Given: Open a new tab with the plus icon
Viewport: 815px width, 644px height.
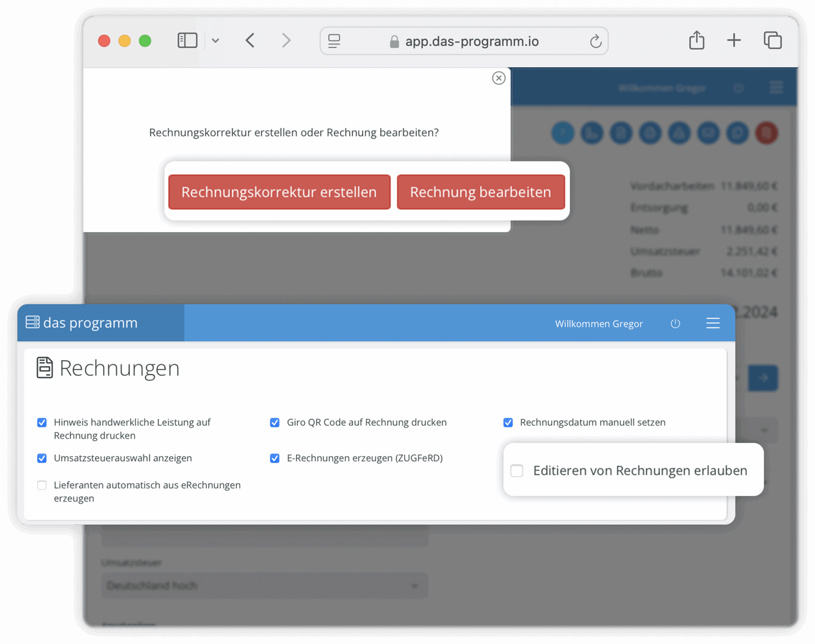Looking at the screenshot, I should tap(734, 41).
